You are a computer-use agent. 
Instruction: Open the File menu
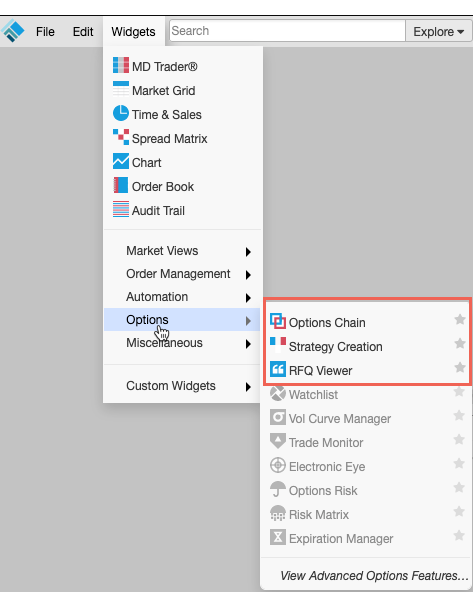[x=45, y=31]
